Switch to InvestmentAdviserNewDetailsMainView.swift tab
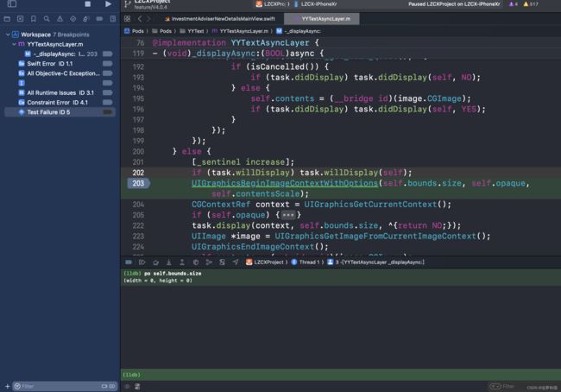The height and width of the screenshot is (392, 561). click(x=220, y=19)
